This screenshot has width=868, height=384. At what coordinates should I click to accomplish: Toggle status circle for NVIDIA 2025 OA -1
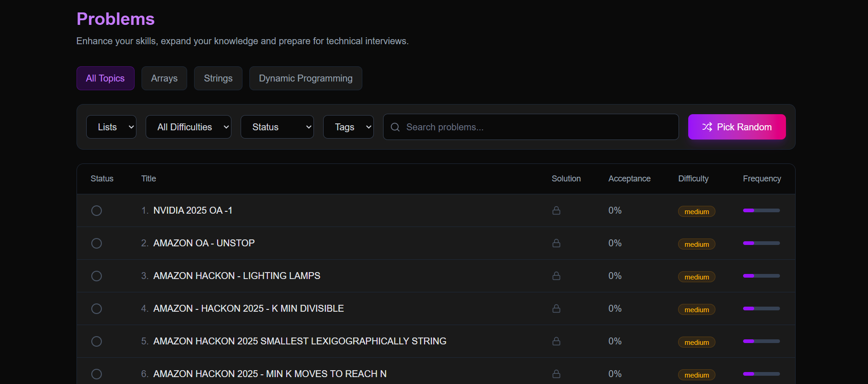pos(96,210)
